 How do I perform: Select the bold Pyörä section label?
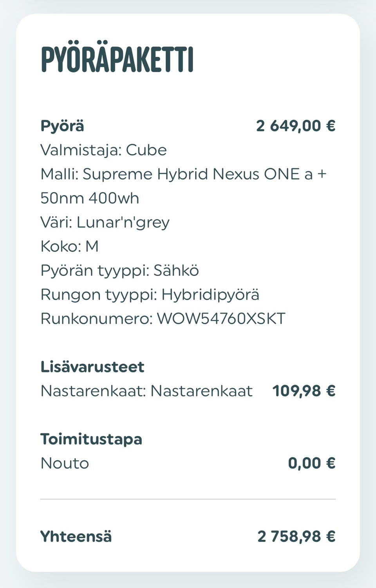(62, 126)
